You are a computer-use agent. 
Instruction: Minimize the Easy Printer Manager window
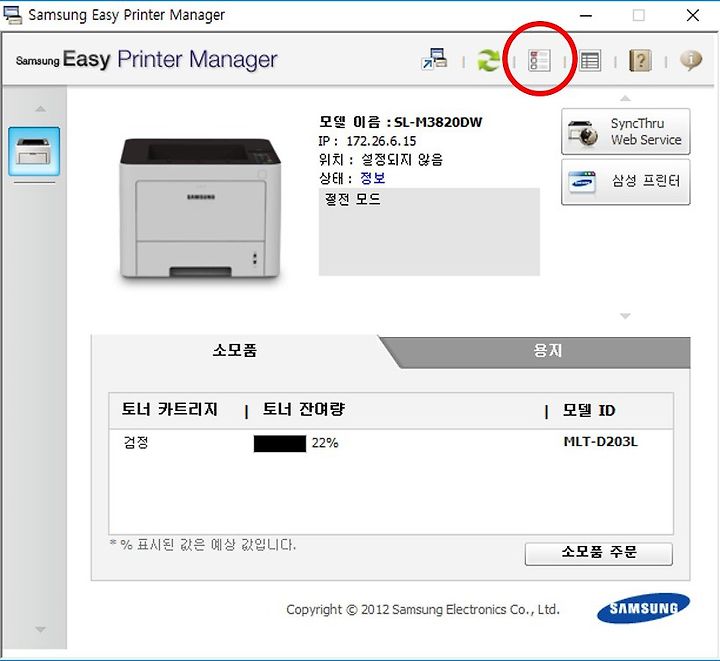pos(585,16)
